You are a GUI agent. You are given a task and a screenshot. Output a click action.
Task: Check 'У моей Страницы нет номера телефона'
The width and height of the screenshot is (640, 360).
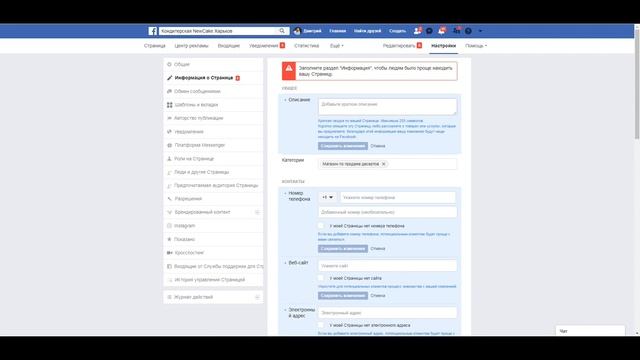point(321,226)
